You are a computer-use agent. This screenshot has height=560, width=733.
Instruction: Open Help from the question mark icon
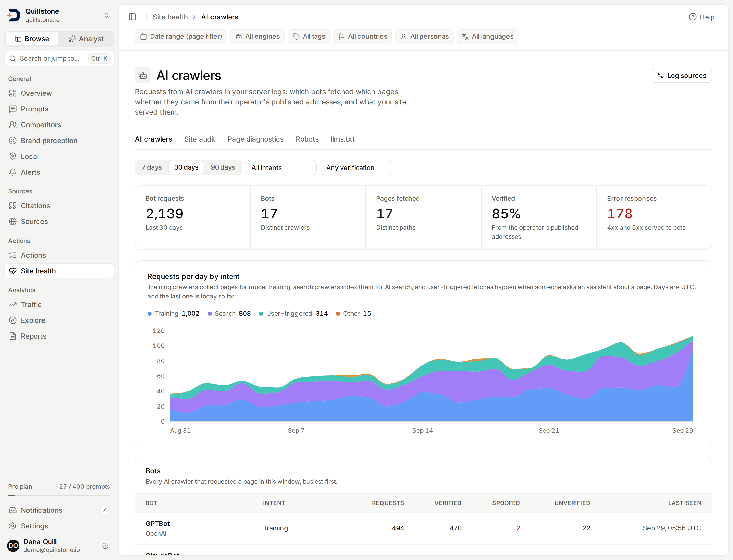702,17
